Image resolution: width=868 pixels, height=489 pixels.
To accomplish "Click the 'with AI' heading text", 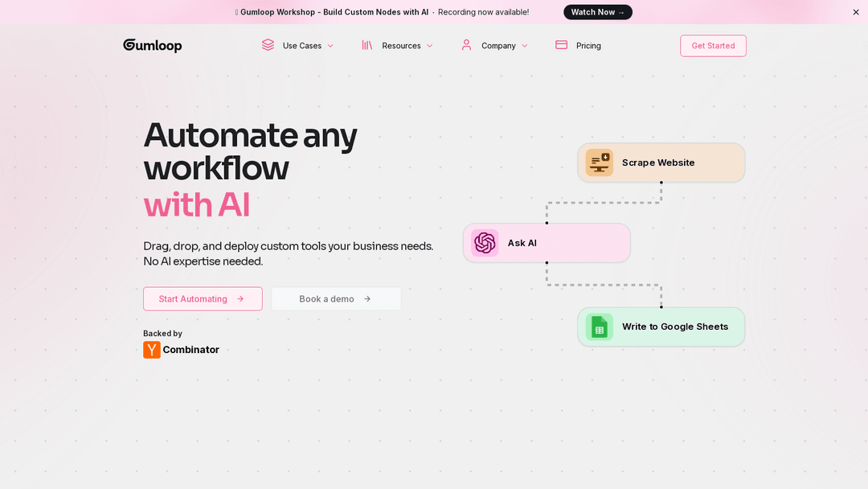I will click(197, 204).
